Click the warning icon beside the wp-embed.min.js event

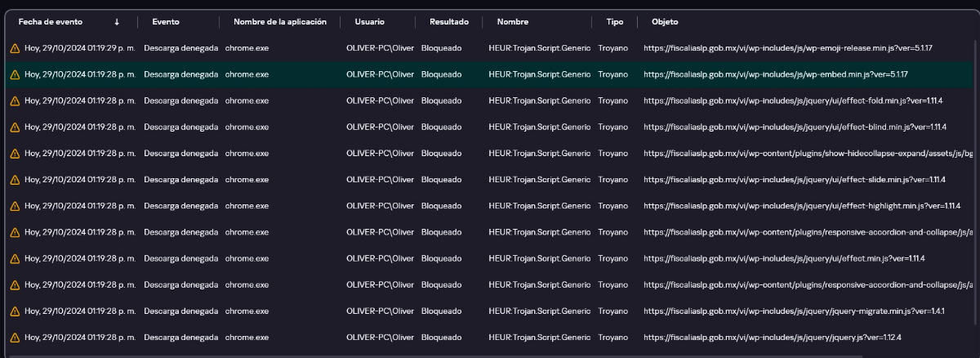15,74
